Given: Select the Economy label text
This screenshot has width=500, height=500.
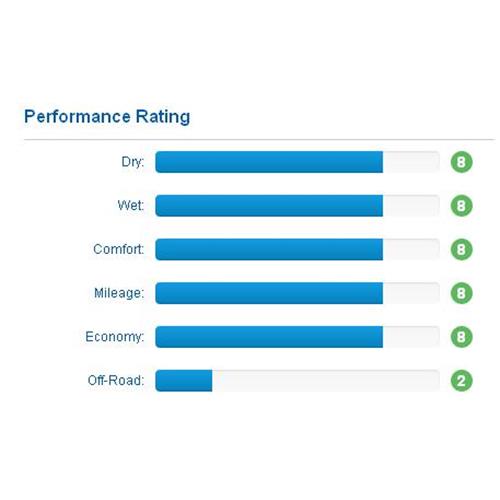Looking at the screenshot, I should click(115, 337).
